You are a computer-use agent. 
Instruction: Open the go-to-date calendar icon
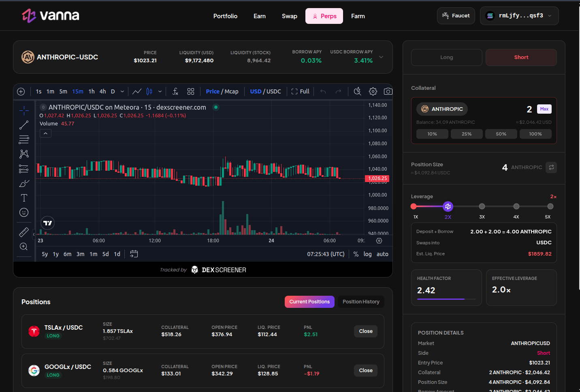[134, 254]
